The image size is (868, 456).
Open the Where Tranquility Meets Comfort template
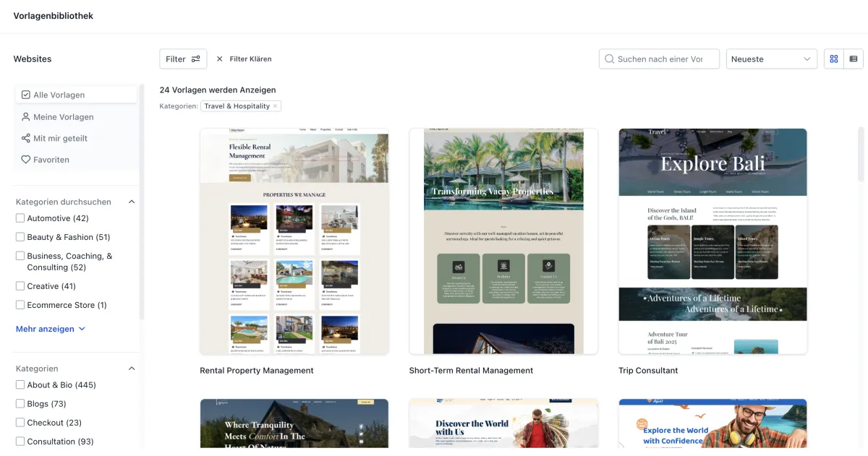tap(294, 423)
